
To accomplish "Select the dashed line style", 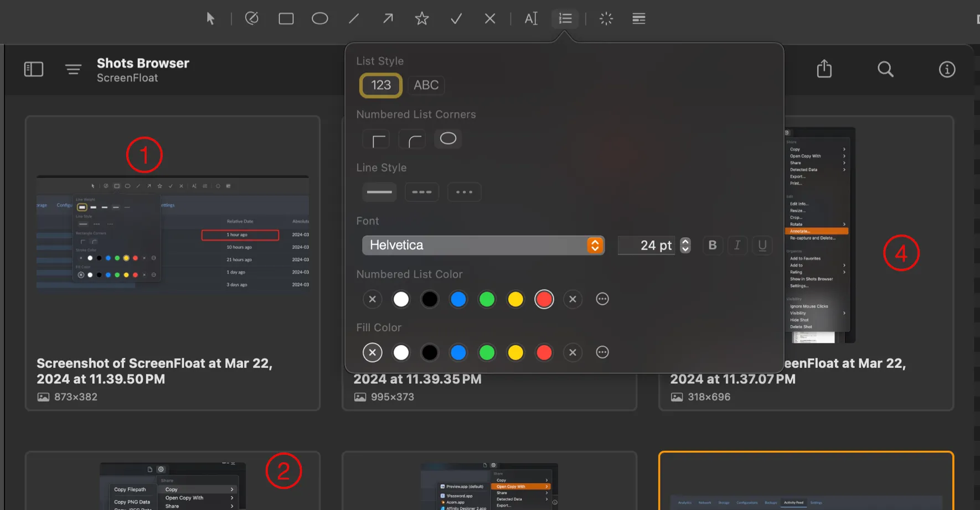I will pyautogui.click(x=421, y=192).
